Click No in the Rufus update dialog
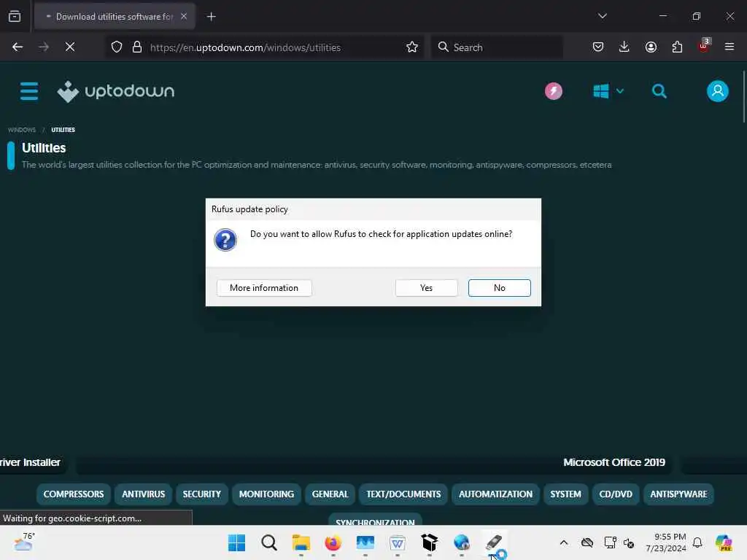 pyautogui.click(x=499, y=287)
